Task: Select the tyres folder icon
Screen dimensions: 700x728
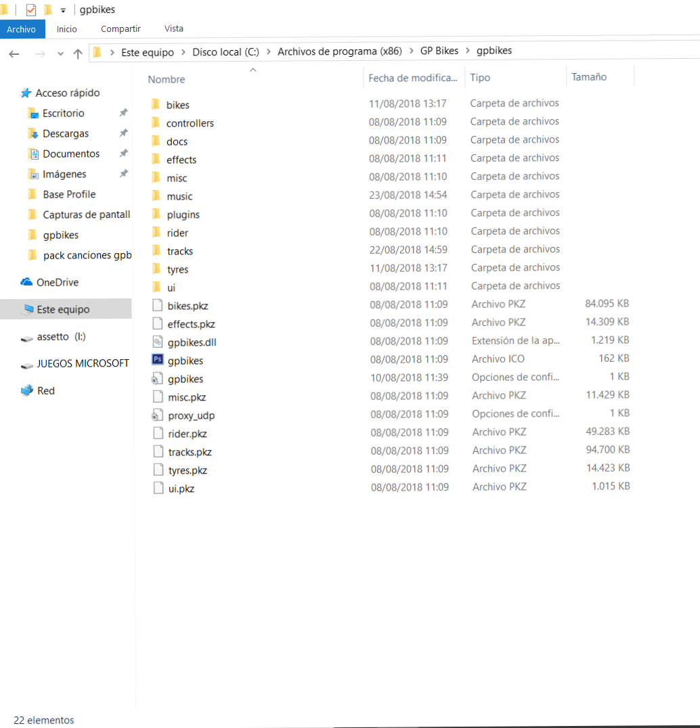Action: pos(157,269)
